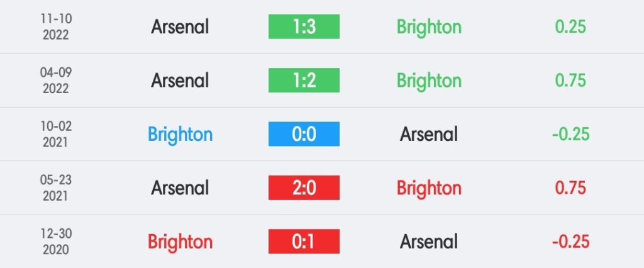This screenshot has width=644, height=268.
Task: Click the 0.25 handicap value in top row
Action: point(570,26)
